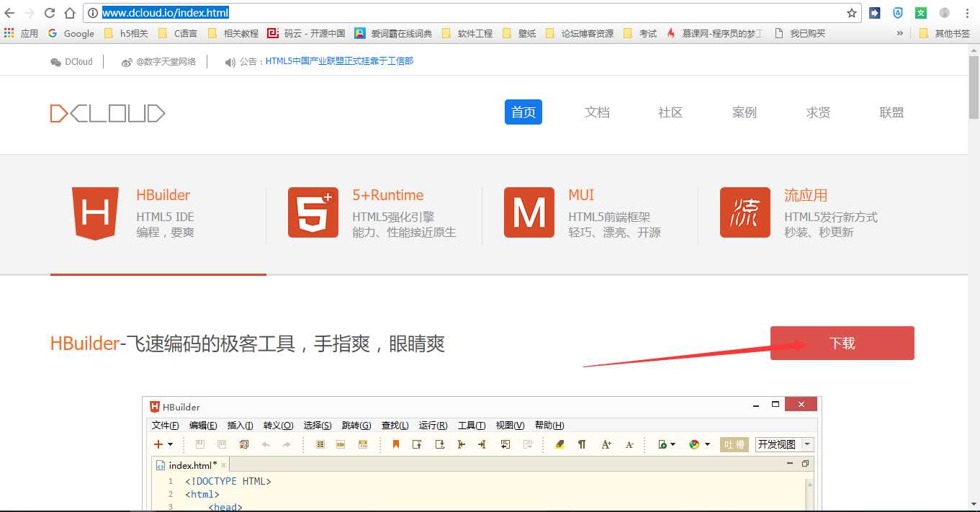Open the 慕课网 bookmark

pos(714,33)
